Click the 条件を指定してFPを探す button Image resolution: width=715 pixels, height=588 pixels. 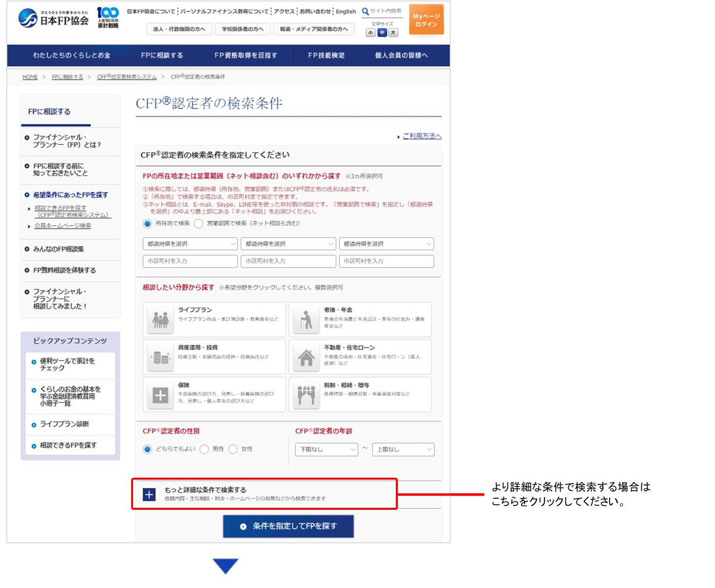click(x=288, y=526)
